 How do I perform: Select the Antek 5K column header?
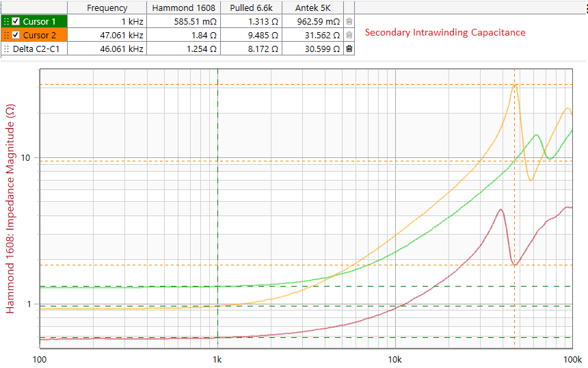312,8
